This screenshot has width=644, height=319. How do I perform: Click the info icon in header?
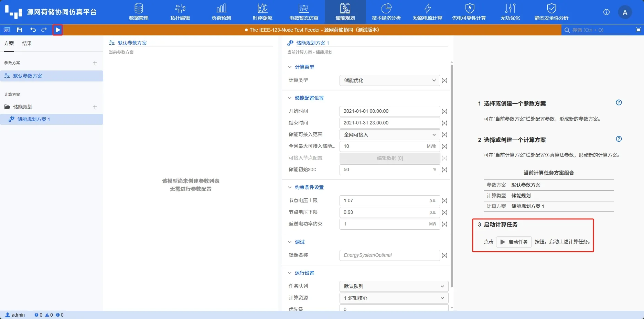point(607,12)
